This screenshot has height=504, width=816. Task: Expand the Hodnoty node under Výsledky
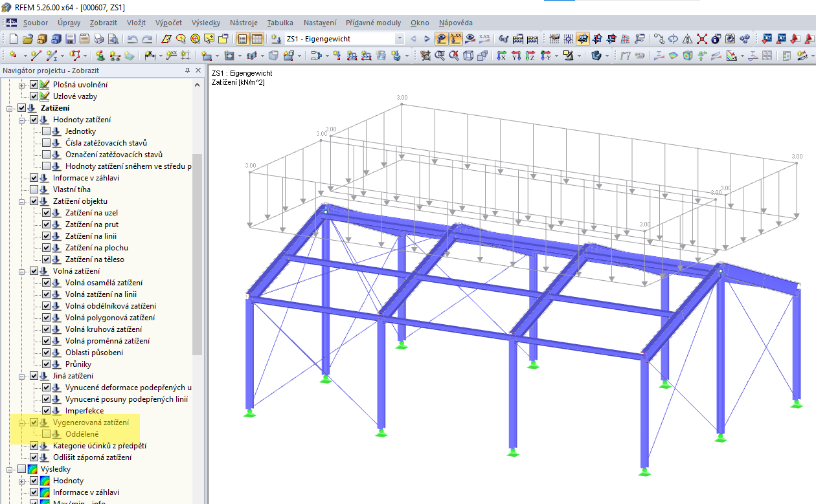(22, 481)
